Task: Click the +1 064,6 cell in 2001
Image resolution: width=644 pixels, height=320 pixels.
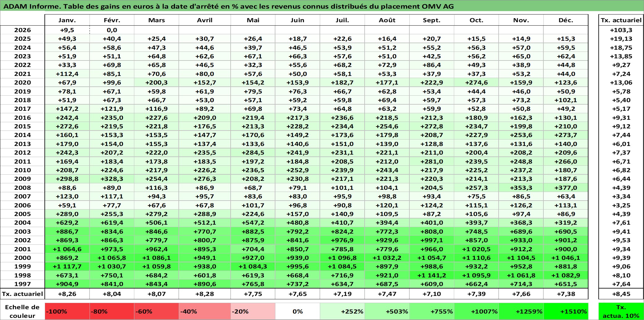Action: click(67, 249)
